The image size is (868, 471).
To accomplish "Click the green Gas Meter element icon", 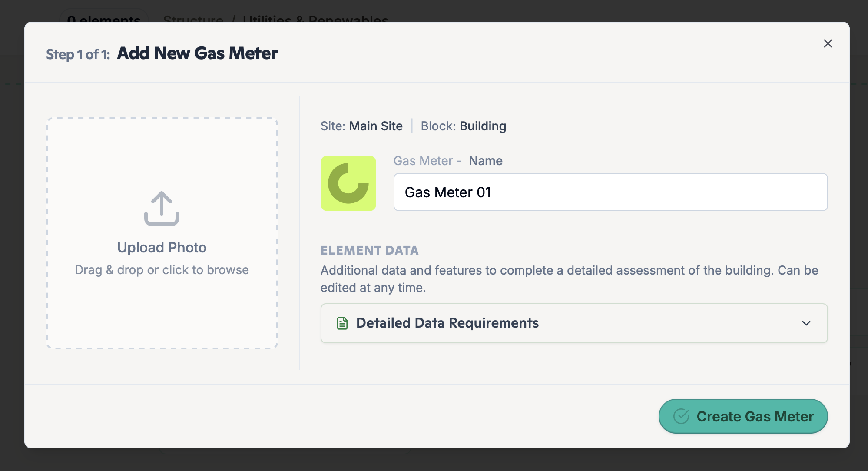I will click(348, 183).
